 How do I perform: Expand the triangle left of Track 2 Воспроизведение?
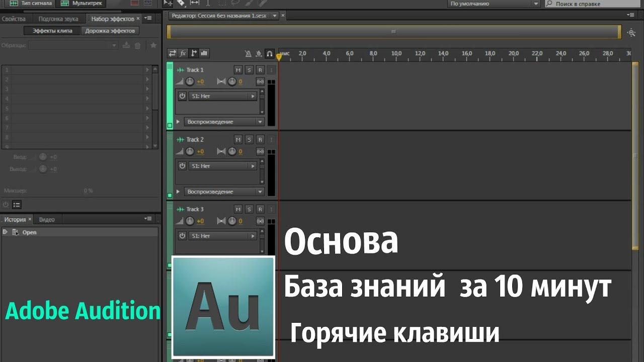click(178, 192)
